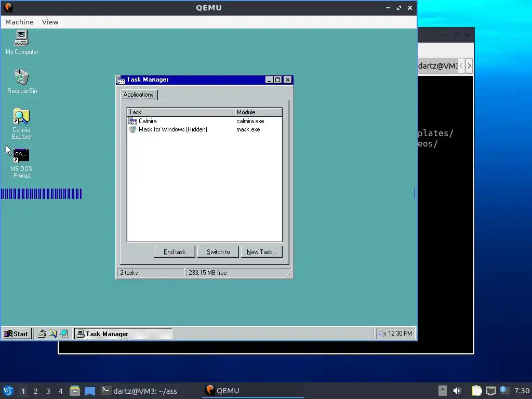
Task: Open the clipboard manager tray icon
Action: pos(477,391)
